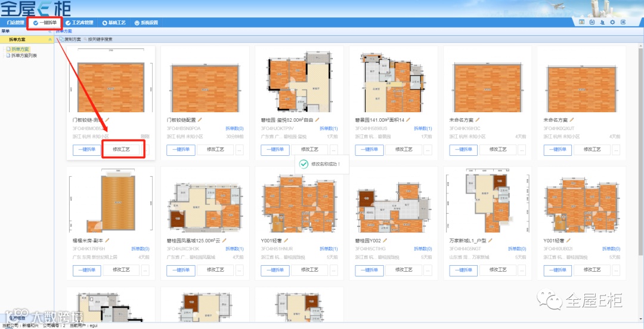Click the 修改名称成功 toast checkmark icon
This screenshot has width=644, height=329.
304,164
